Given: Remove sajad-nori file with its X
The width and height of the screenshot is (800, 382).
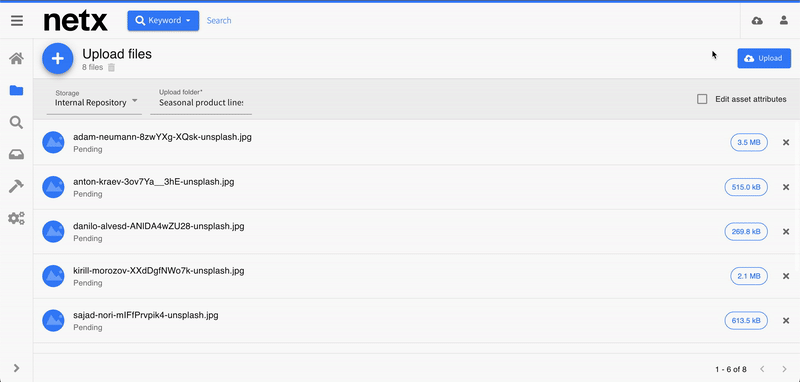Looking at the screenshot, I should click(786, 321).
